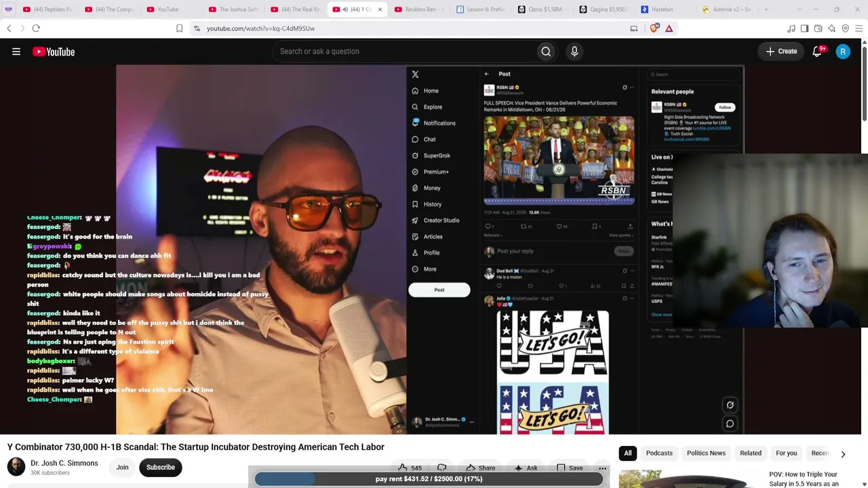
Task: Run the search with the magnifier button
Action: point(546,52)
